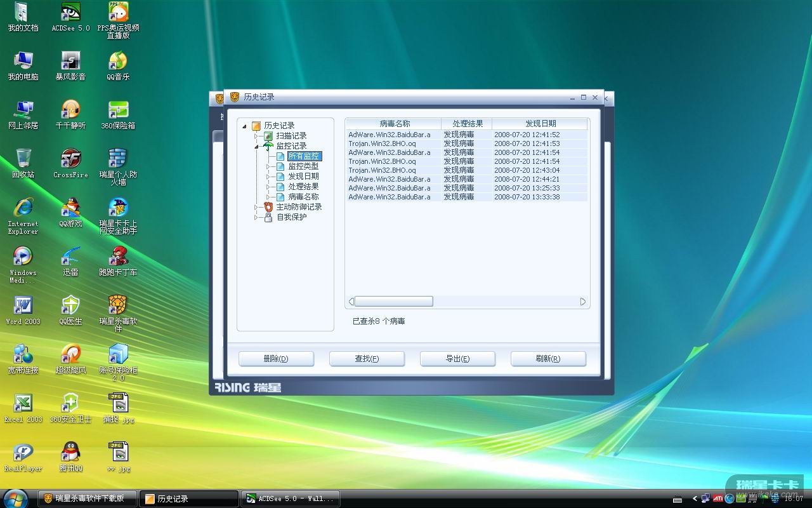Switch to 瑞星杀毒软件下载版 taskbar button

(88, 498)
